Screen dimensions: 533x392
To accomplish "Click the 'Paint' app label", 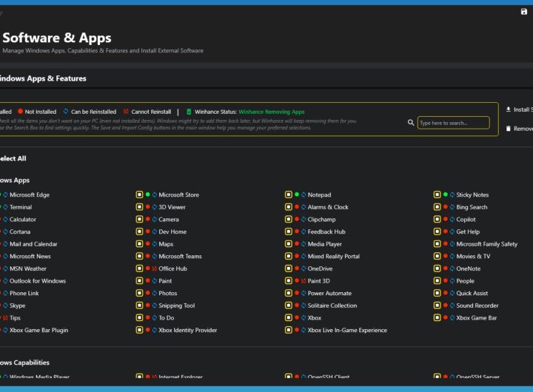I will (x=165, y=281).
